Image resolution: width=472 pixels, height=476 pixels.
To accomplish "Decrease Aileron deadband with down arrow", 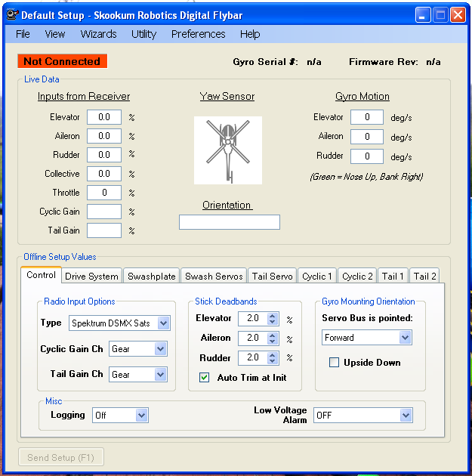I will pyautogui.click(x=273, y=342).
